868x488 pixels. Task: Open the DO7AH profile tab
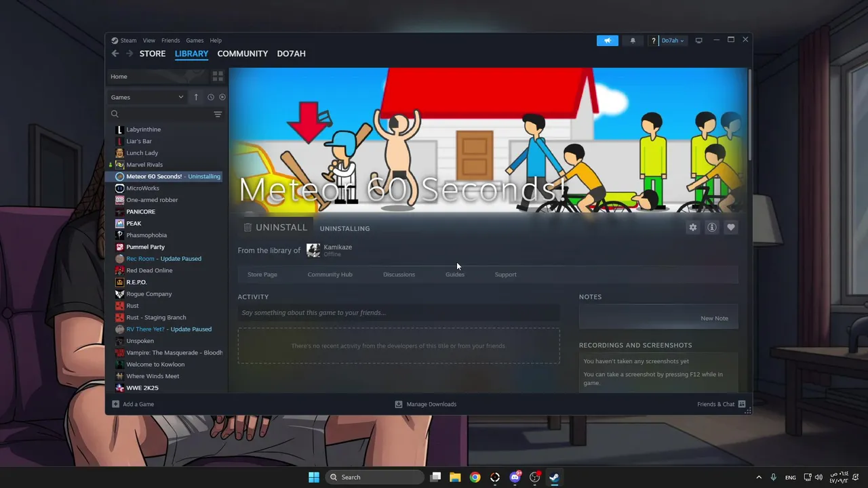coord(291,54)
